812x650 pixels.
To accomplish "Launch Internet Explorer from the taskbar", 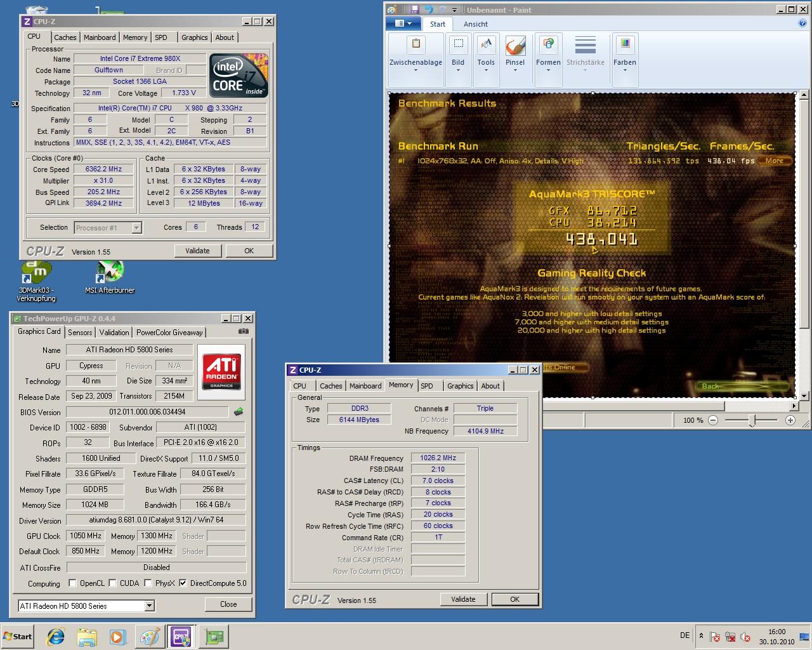I will pos(56,637).
